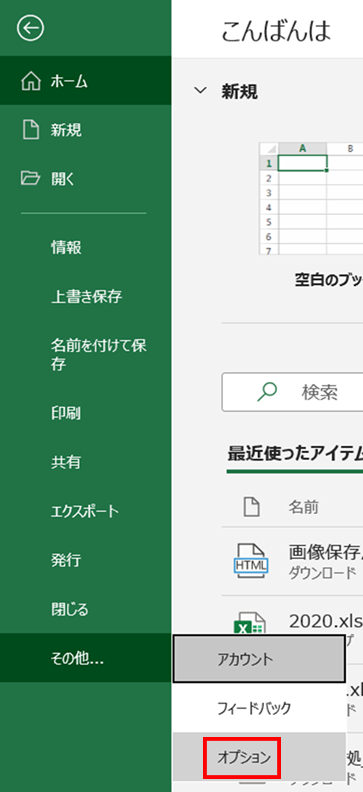Viewport: 363px width, 792px height.
Task: Open the 2020.xls recent file
Action: click(x=326, y=621)
